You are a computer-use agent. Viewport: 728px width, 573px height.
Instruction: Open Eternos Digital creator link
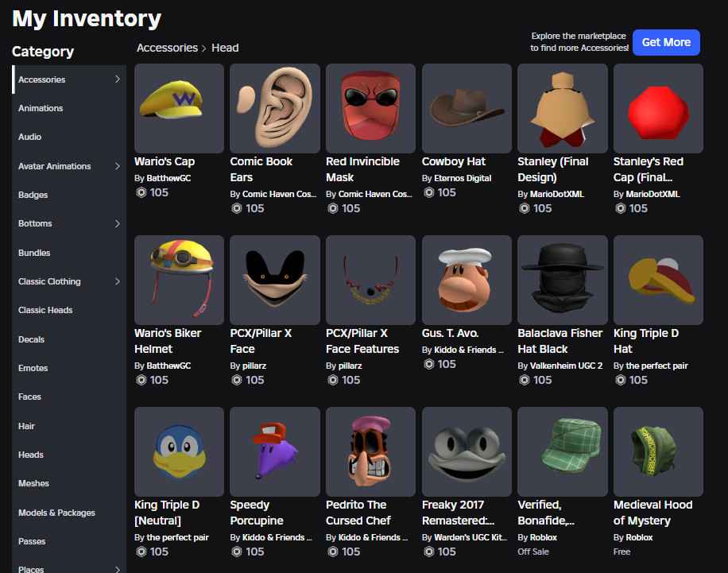coord(463,178)
